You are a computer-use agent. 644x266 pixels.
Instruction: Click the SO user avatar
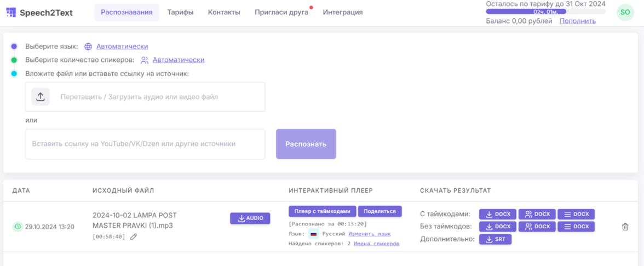pos(625,12)
